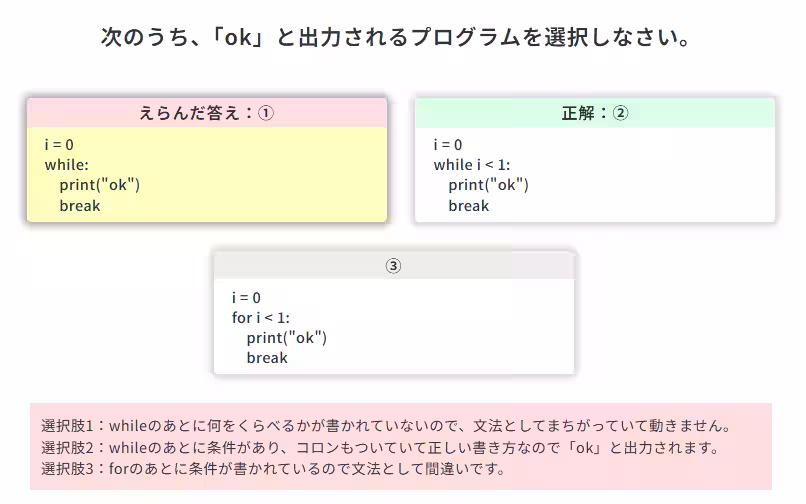The height and width of the screenshot is (504, 806).
Task: Click 'i = 0' in correct answer card ②
Action: pyautogui.click(x=448, y=145)
